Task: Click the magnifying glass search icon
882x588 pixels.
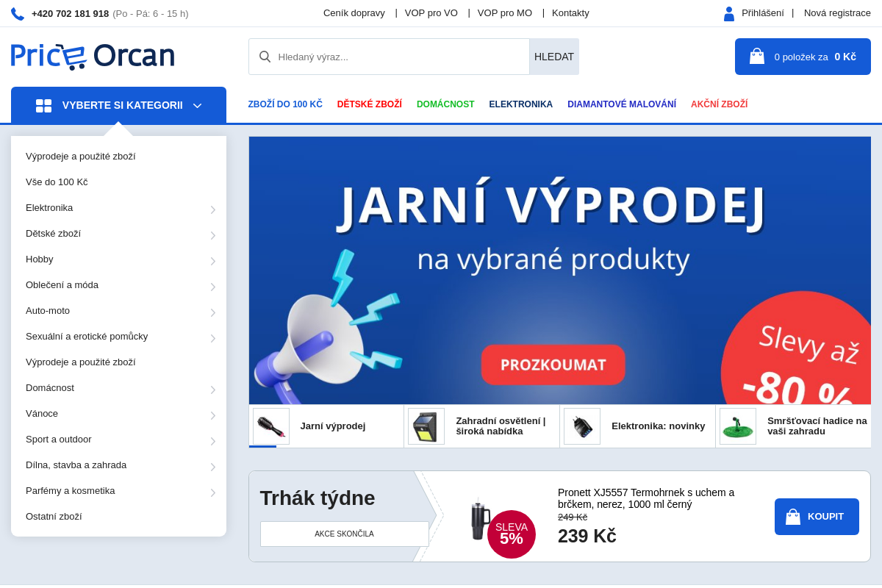Action: pyautogui.click(x=265, y=56)
